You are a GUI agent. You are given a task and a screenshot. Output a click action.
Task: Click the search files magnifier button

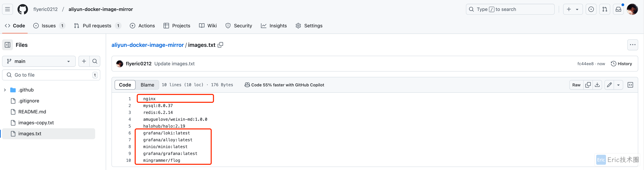(x=95, y=61)
